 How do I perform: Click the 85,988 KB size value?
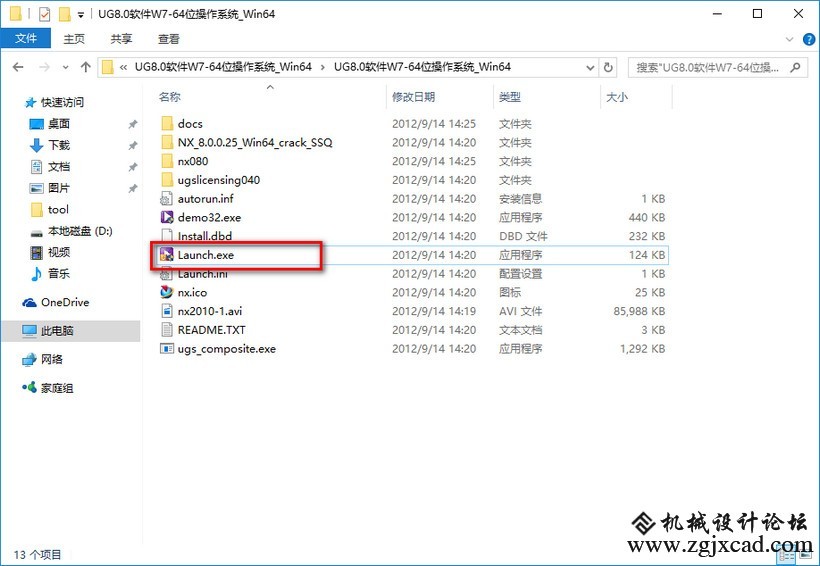[x=639, y=311]
